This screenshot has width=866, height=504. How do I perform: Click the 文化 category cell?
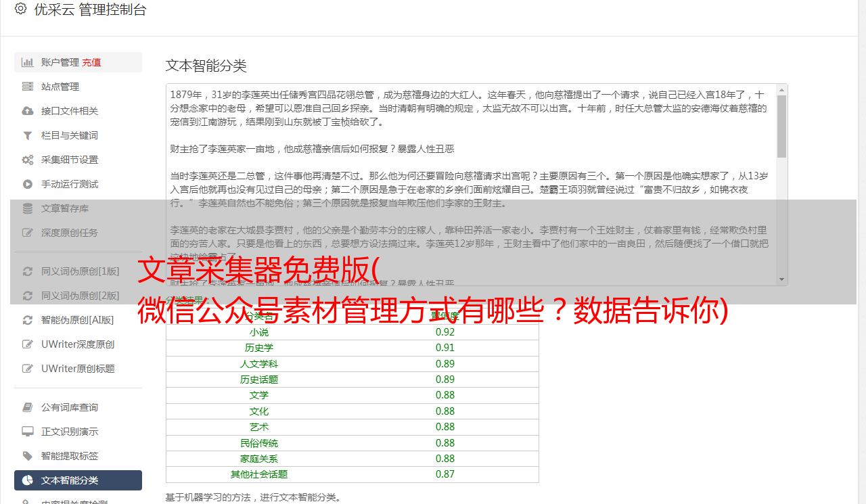[x=259, y=411]
